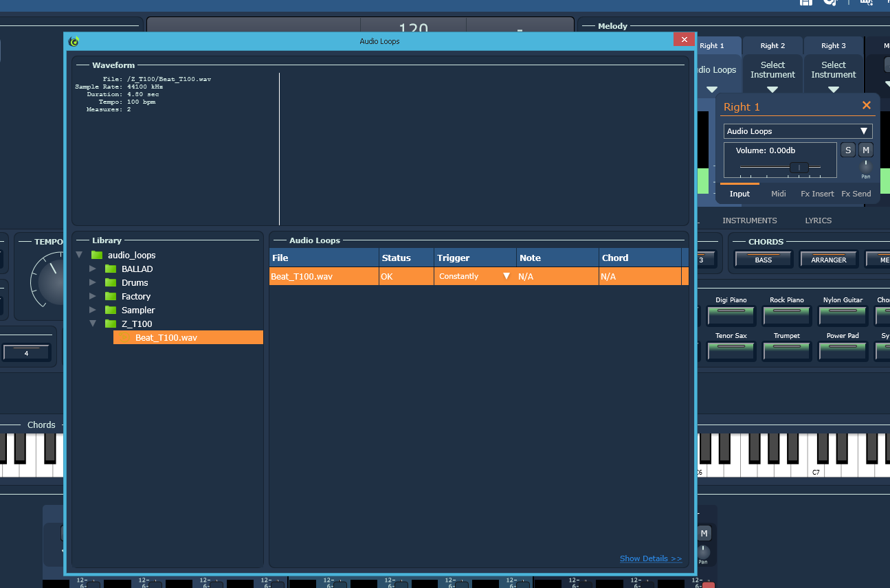Click the Sampler folder icon
The image size is (890, 588).
[x=111, y=310]
